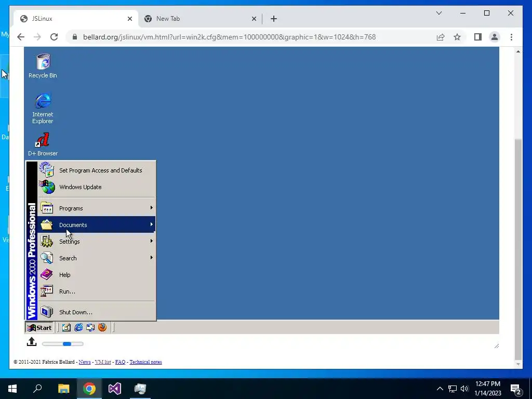Close the New Tab tab
Image resolution: width=532 pixels, height=399 pixels.
pos(254,19)
